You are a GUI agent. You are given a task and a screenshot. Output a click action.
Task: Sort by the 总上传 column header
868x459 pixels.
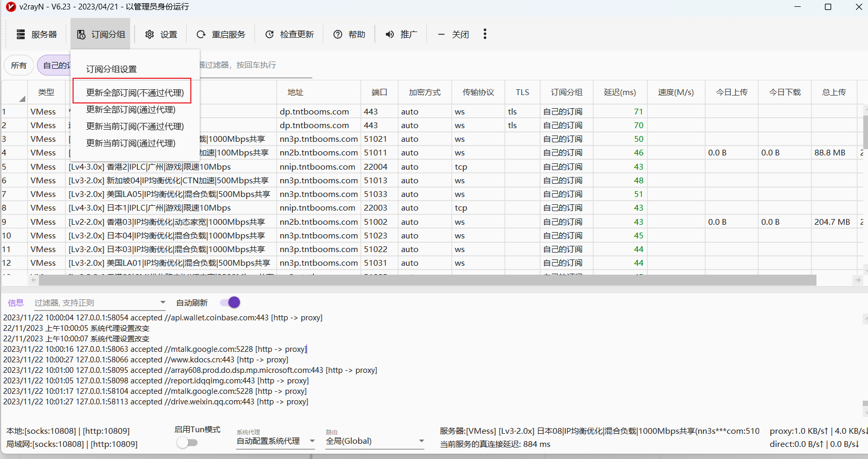[x=834, y=92]
